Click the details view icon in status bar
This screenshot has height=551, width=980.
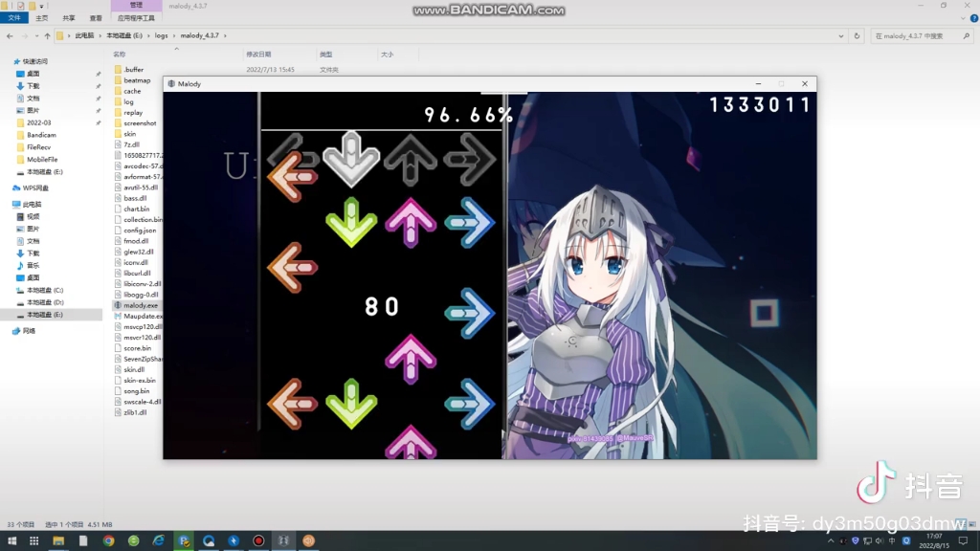pos(961,524)
